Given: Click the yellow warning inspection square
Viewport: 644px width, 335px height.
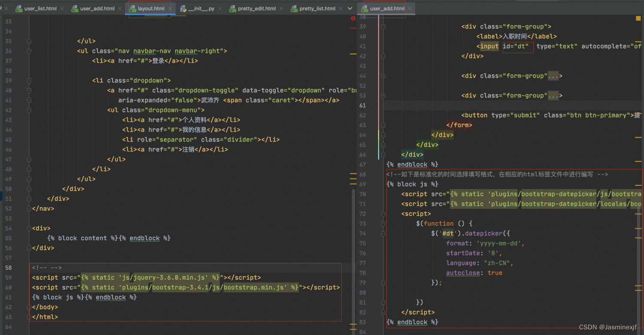Looking at the screenshot, I should coord(638,18).
